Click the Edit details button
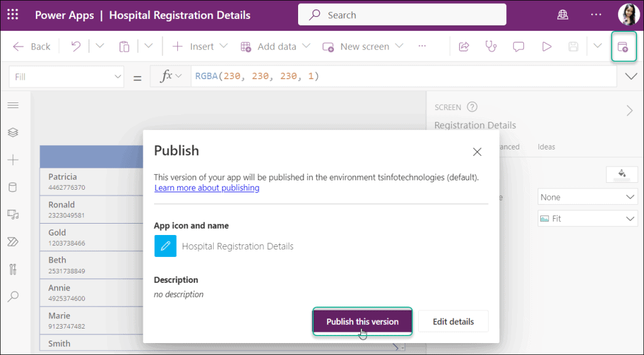Image resolution: width=644 pixels, height=355 pixels. pyautogui.click(x=453, y=321)
